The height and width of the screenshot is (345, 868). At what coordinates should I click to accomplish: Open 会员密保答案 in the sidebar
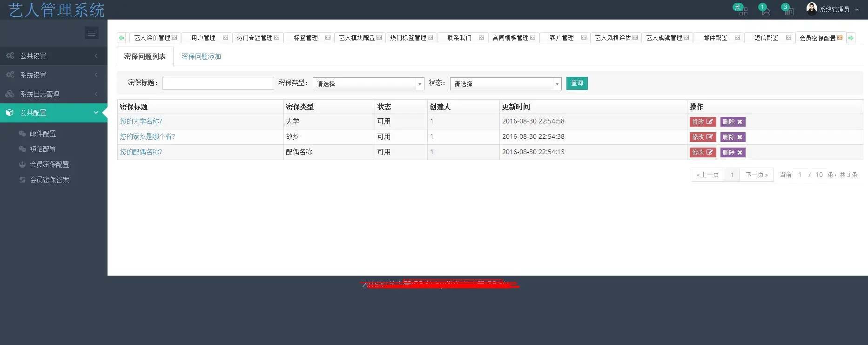[x=49, y=180]
